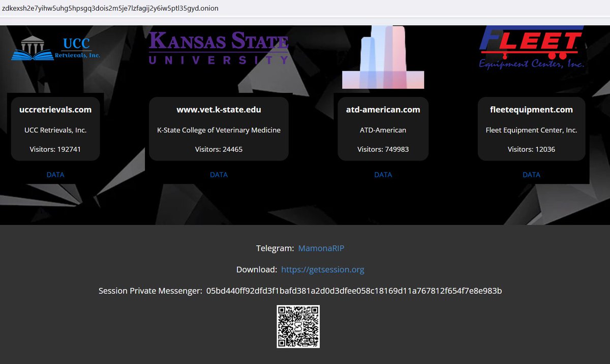
Task: Click 'Visitors: 24465' text
Action: (219, 149)
